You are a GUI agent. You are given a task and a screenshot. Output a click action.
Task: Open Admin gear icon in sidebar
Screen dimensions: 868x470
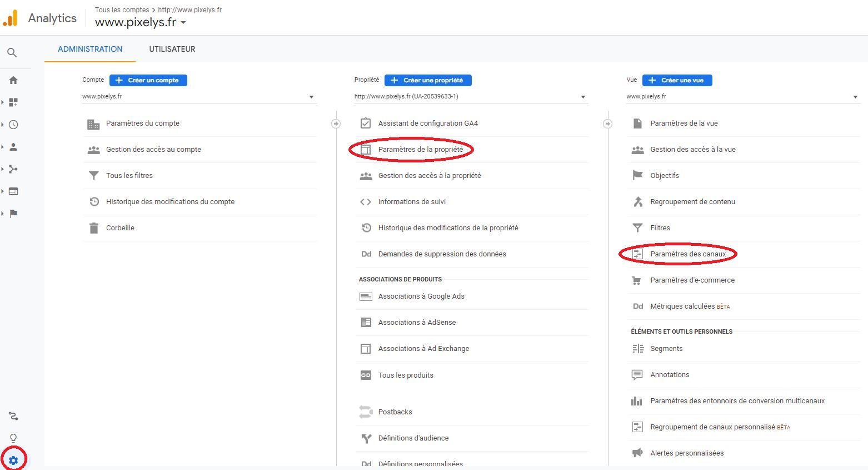(13, 461)
